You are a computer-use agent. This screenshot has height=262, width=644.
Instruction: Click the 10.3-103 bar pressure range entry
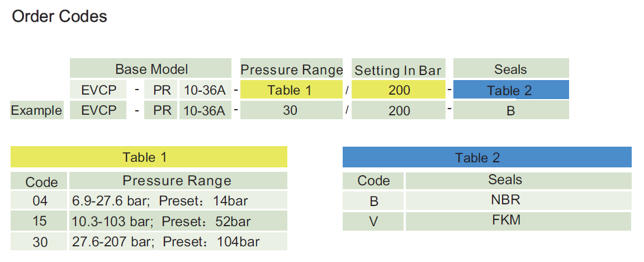(162, 221)
